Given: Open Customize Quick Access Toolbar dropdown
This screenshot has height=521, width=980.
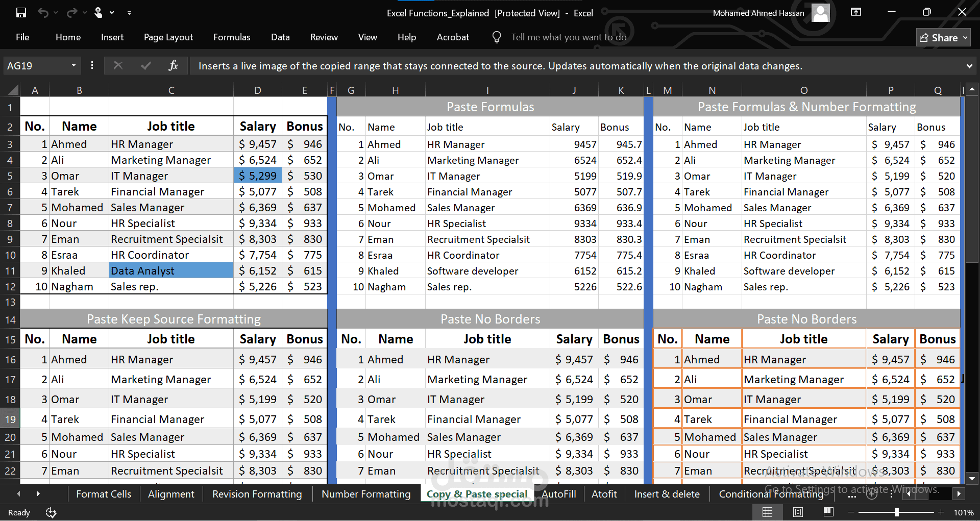Looking at the screenshot, I should (x=129, y=13).
